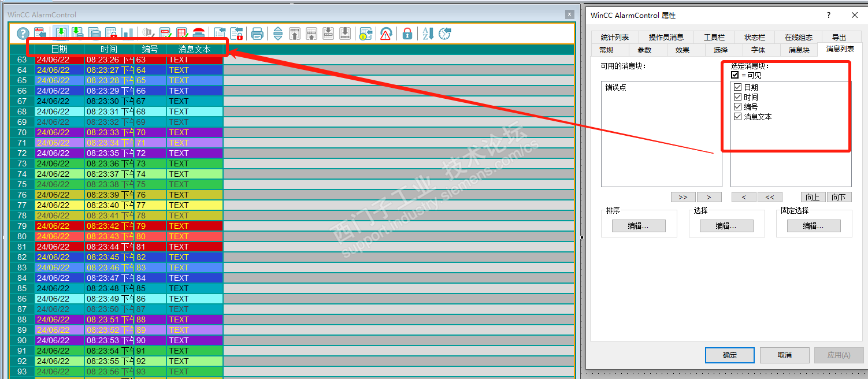Select the 消息列表 tab
Image resolution: width=868 pixels, height=379 pixels.
[x=840, y=49]
